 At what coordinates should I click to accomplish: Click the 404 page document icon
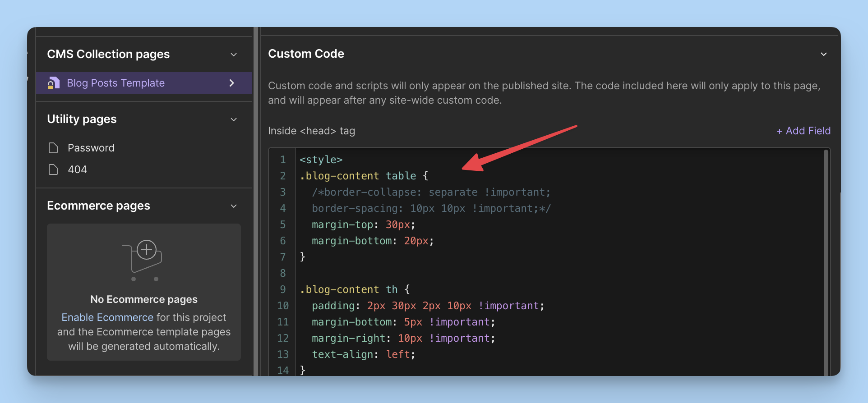coord(53,169)
